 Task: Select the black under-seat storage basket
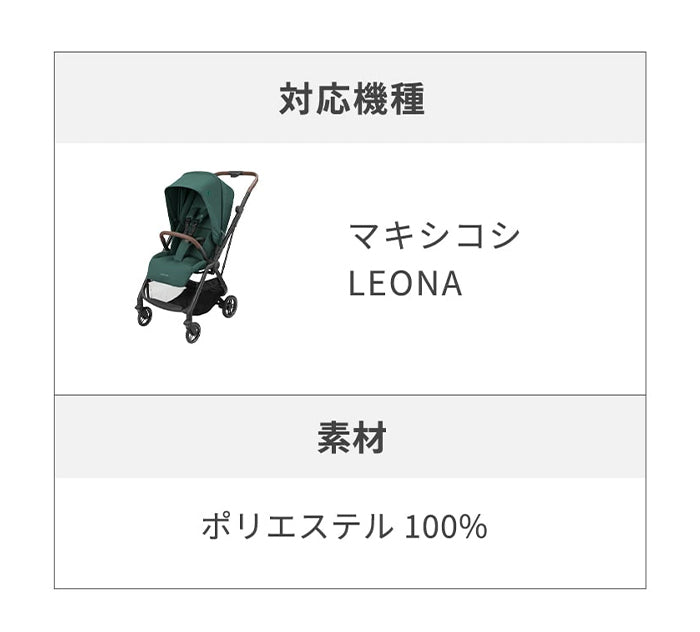tap(207, 298)
